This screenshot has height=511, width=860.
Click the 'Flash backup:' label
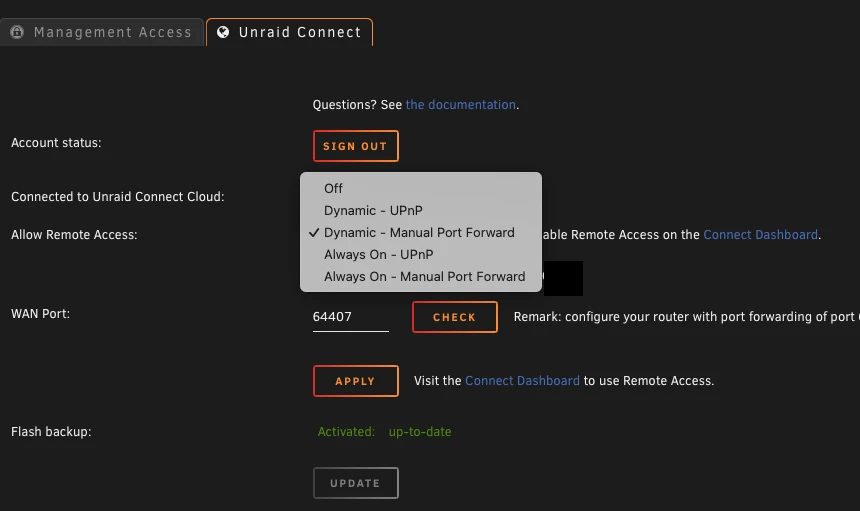(x=51, y=432)
